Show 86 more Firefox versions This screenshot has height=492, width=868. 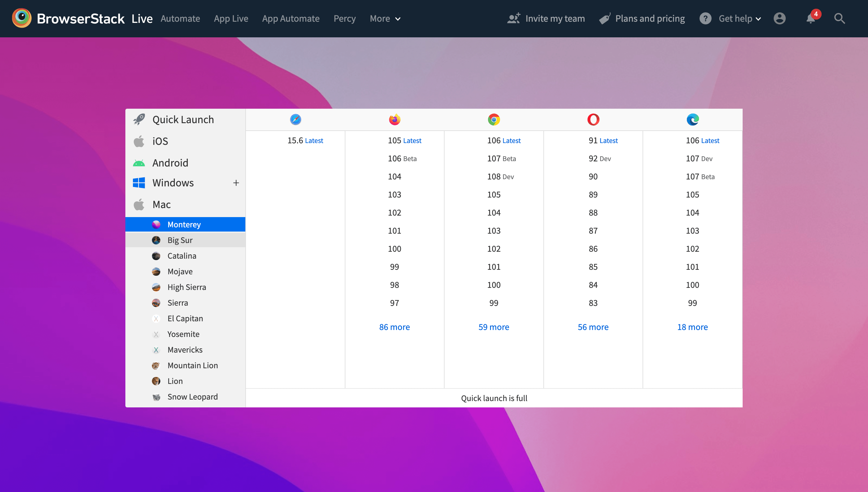pyautogui.click(x=394, y=327)
